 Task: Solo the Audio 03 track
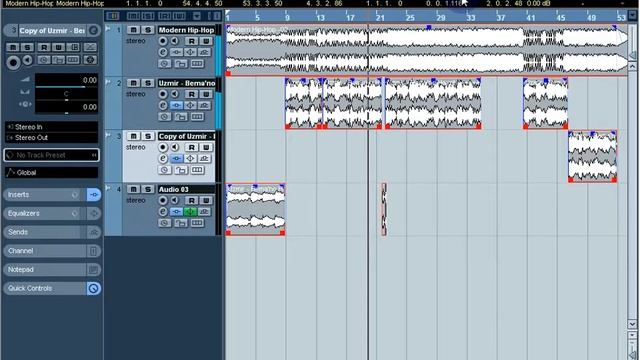[148, 189]
